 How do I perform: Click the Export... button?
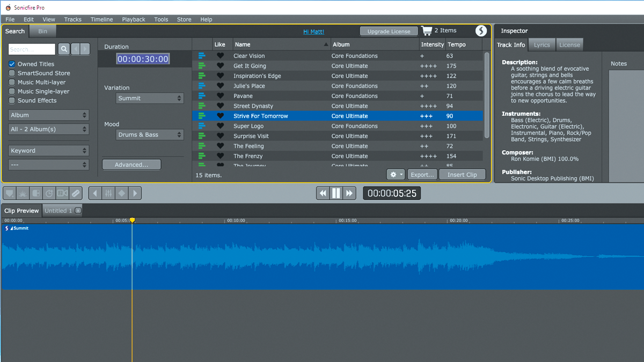point(422,175)
